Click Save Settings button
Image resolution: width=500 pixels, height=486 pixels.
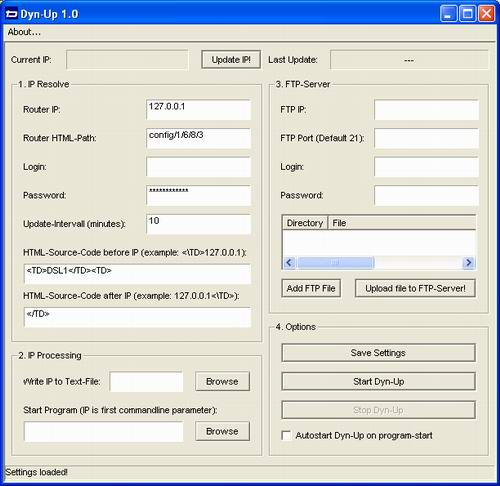(x=378, y=353)
